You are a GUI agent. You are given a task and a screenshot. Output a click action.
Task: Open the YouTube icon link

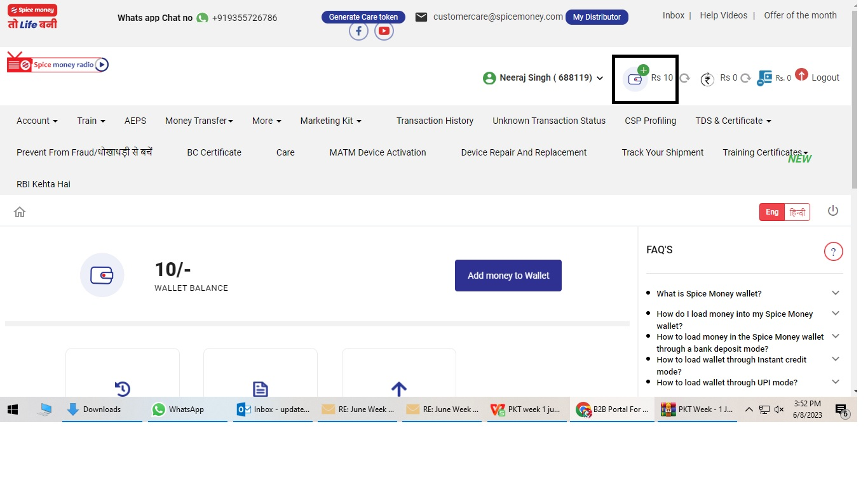384,30
